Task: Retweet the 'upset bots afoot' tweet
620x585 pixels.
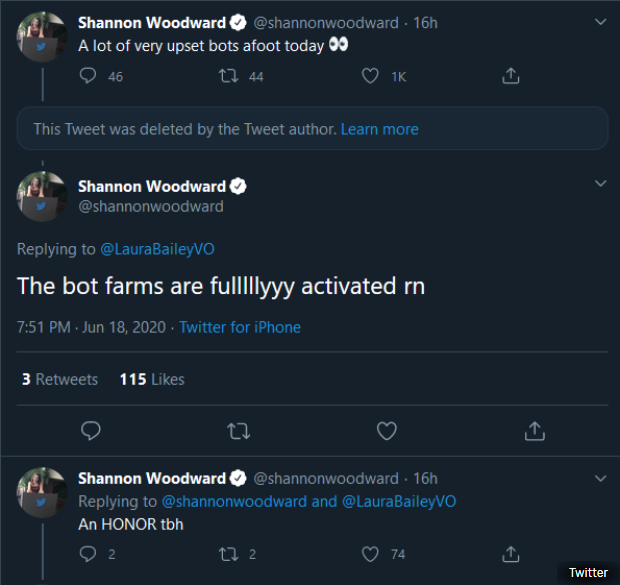Action: tap(229, 76)
